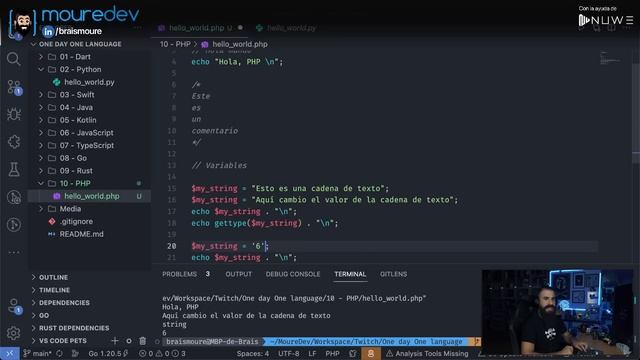Screen dimensions: 640x360
Task: Select the hello_world.php editor tab
Action: [x=200, y=28]
